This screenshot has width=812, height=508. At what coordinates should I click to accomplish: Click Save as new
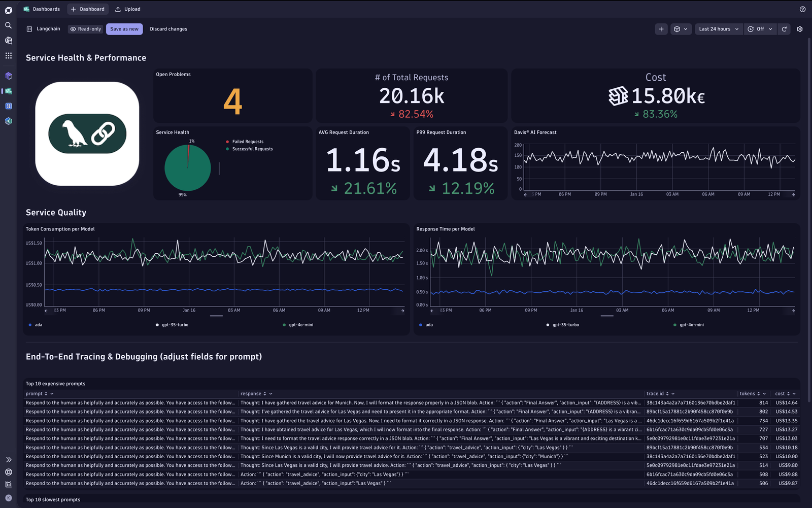click(x=124, y=29)
